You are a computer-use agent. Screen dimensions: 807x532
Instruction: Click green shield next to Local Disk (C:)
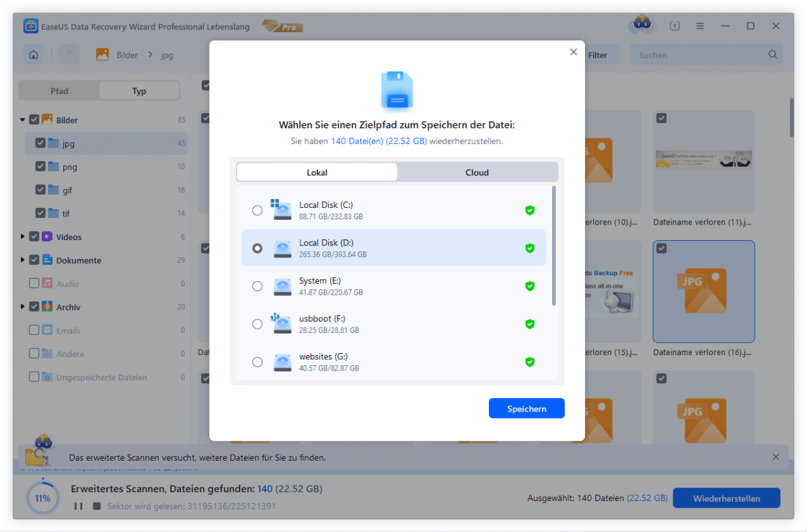pyautogui.click(x=530, y=211)
